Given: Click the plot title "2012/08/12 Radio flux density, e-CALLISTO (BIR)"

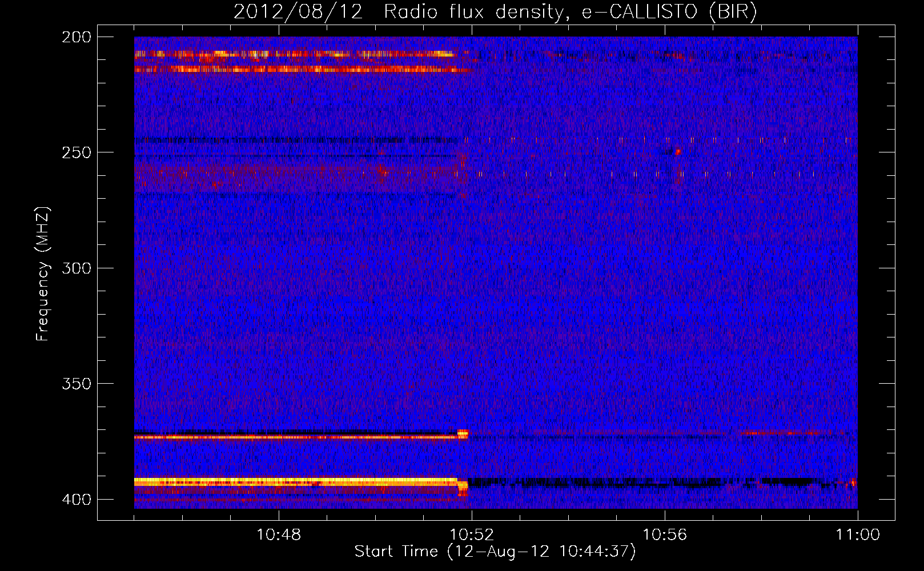Looking at the screenshot, I should (495, 12).
